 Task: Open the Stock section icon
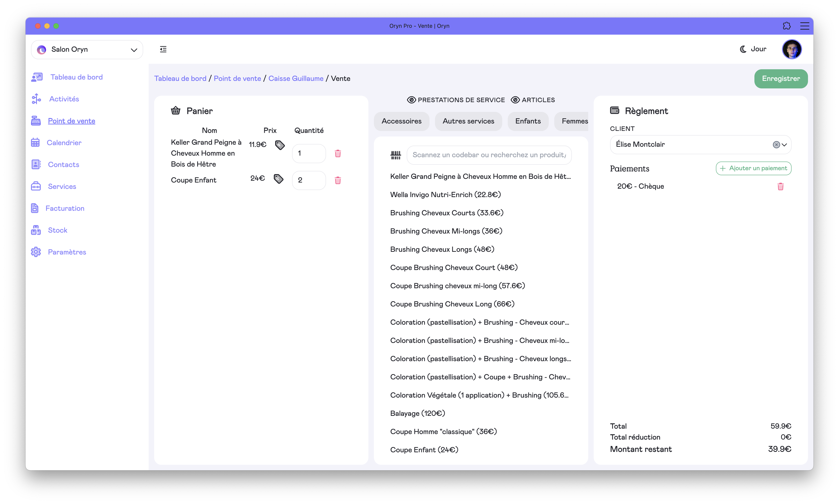coord(36,230)
